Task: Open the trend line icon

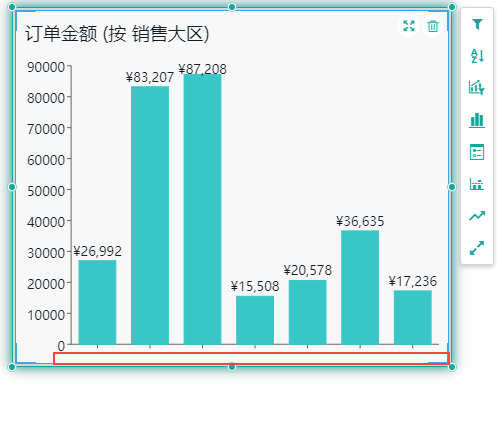Action: tap(477, 216)
